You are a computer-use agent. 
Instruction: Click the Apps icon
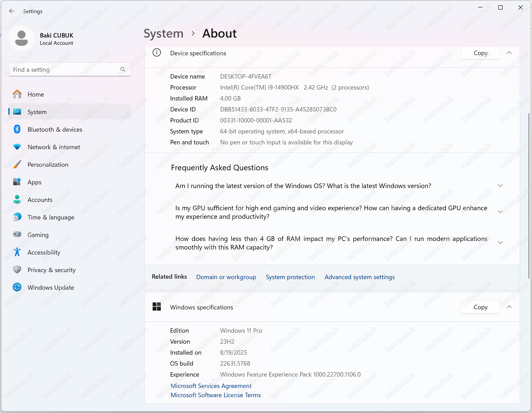(17, 182)
